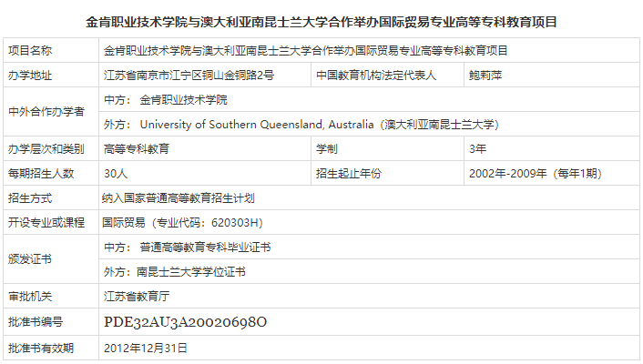The height and width of the screenshot is (364, 643).
Task: Click address 江苏省南京市江宁区铜山金铜路2号
Action: [x=189, y=75]
